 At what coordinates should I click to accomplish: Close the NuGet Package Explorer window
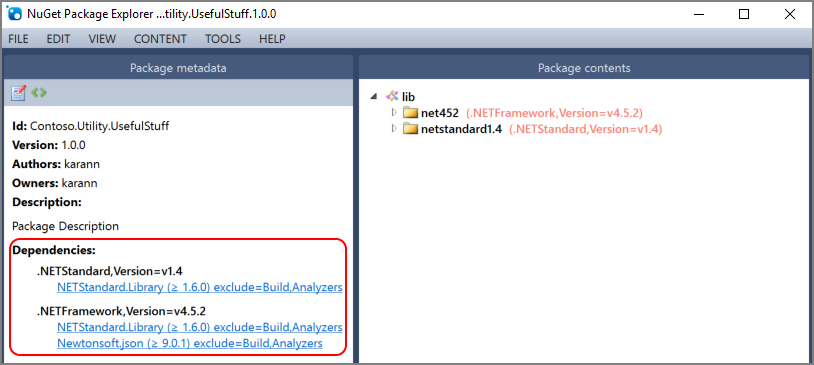click(790, 14)
